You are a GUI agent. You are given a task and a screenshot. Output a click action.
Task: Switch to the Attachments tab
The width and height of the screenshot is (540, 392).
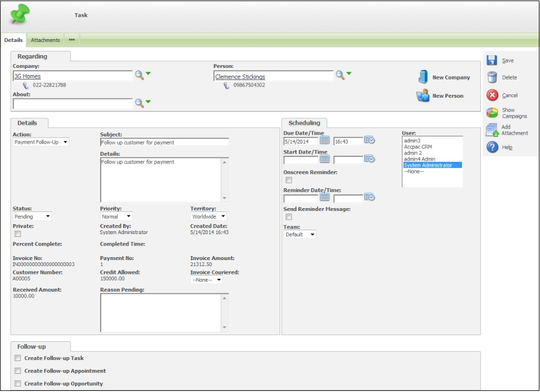click(x=45, y=40)
